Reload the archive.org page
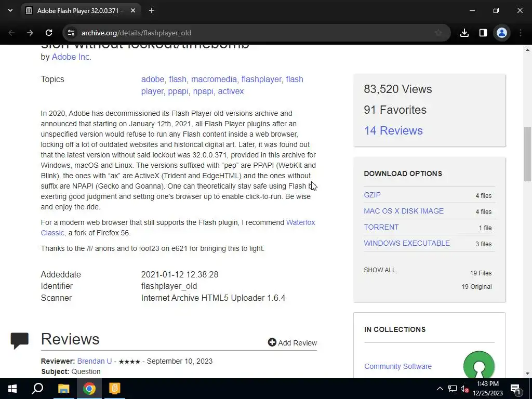This screenshot has width=532, height=399. (x=49, y=33)
